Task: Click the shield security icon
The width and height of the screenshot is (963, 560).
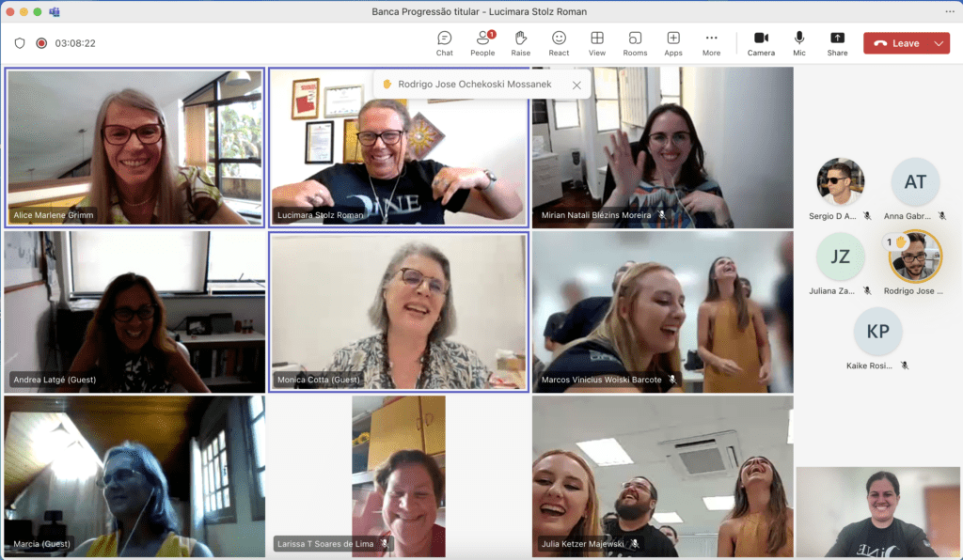Action: click(20, 43)
